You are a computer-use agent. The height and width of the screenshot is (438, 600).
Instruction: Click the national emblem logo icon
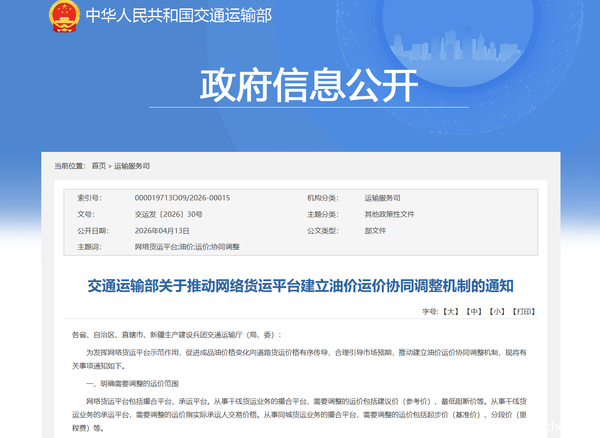pyautogui.click(x=64, y=16)
